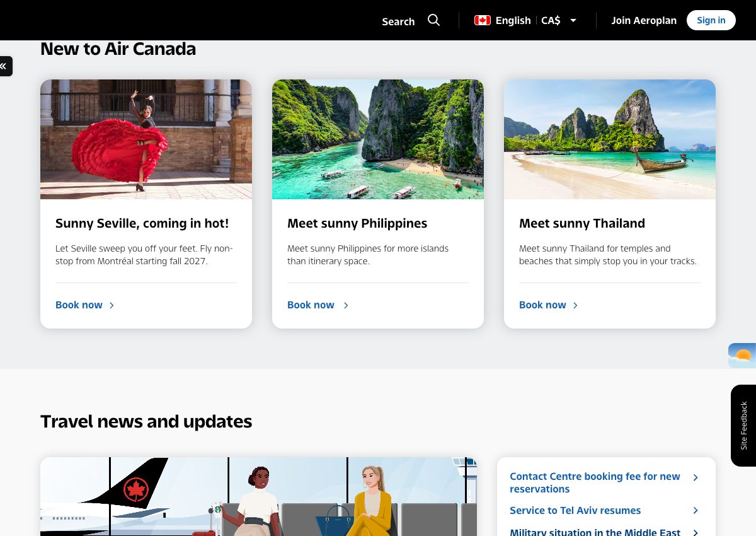This screenshot has width=756, height=536.
Task: Select the English language label
Action: click(x=513, y=20)
